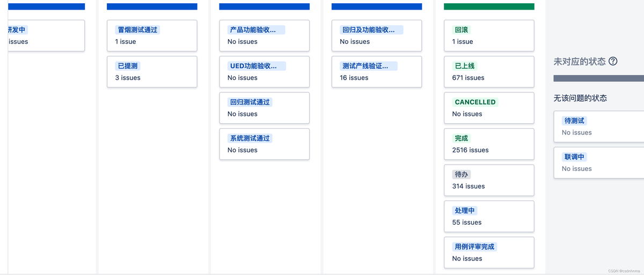Click the 系统测试通过 status card
644x275 pixels.
pyautogui.click(x=264, y=144)
